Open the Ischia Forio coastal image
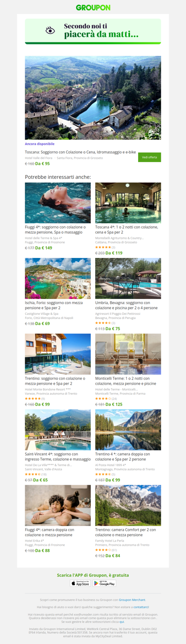The image size is (186, 644). coord(58,278)
